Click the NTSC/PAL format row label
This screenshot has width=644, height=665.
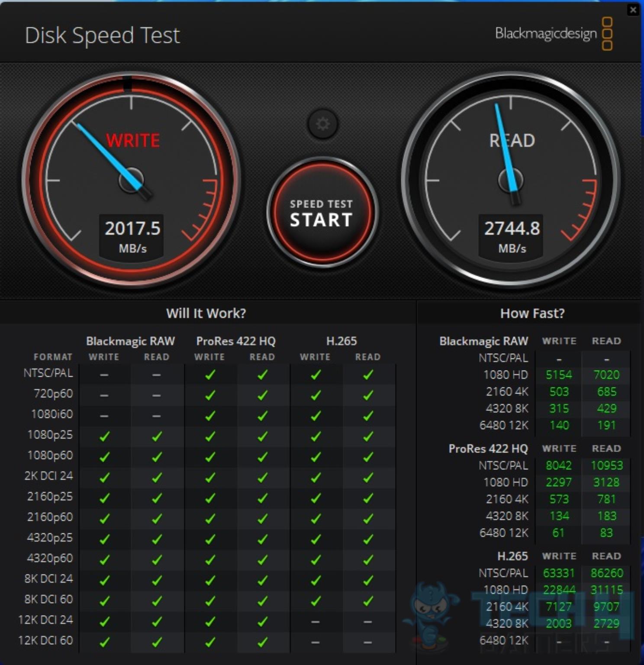(x=48, y=373)
